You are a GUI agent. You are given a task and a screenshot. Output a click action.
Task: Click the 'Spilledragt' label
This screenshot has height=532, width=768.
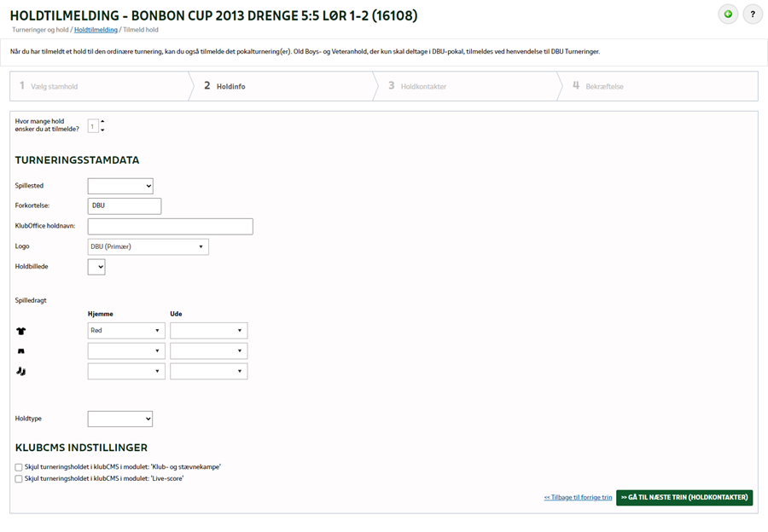31,300
